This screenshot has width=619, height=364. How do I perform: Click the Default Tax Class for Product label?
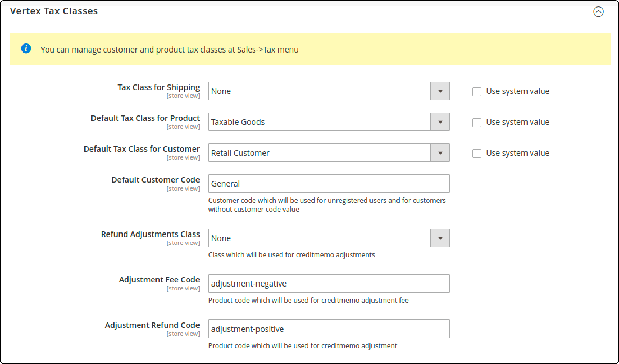145,118
